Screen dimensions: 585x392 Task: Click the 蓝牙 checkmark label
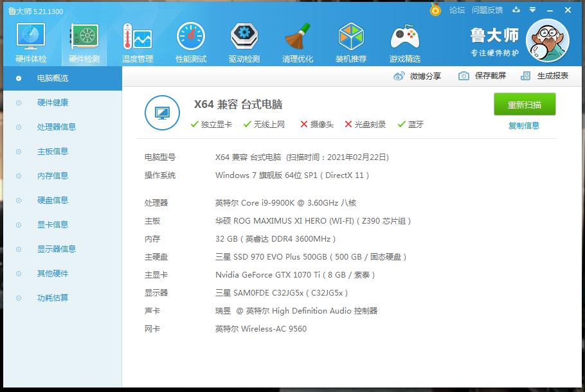411,125
